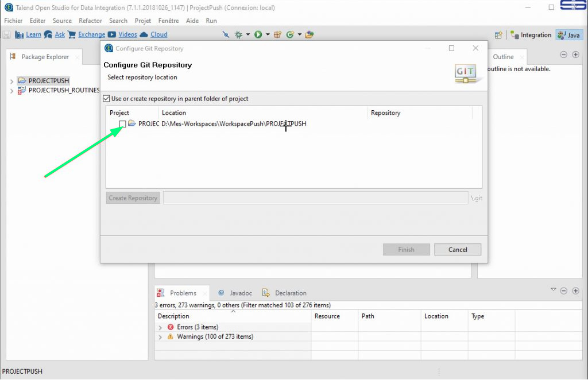Open the Source menu
This screenshot has width=588, height=380.
pos(62,21)
